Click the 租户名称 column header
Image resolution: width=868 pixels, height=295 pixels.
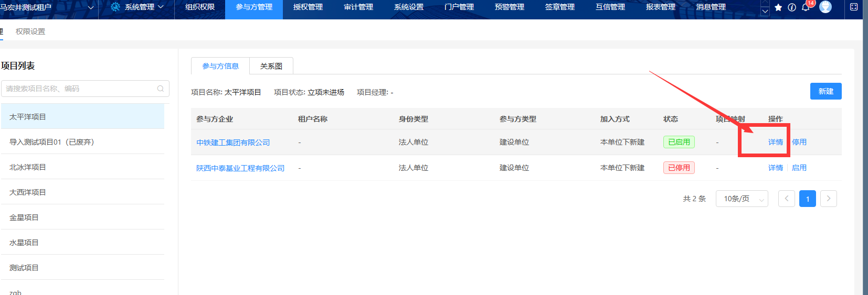click(313, 119)
